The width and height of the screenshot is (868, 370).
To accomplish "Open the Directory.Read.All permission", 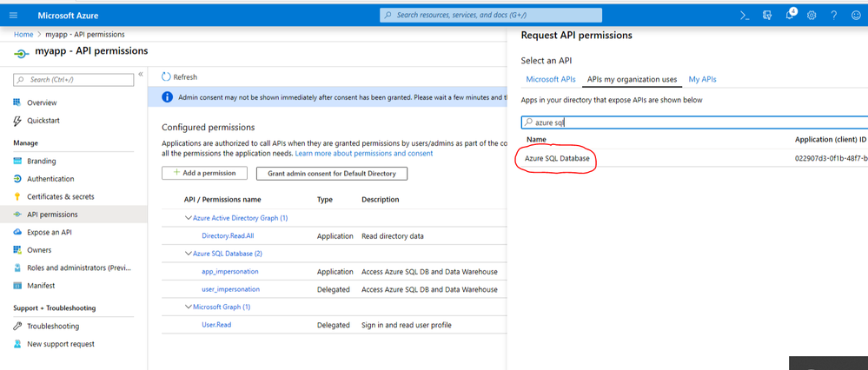I will [228, 235].
